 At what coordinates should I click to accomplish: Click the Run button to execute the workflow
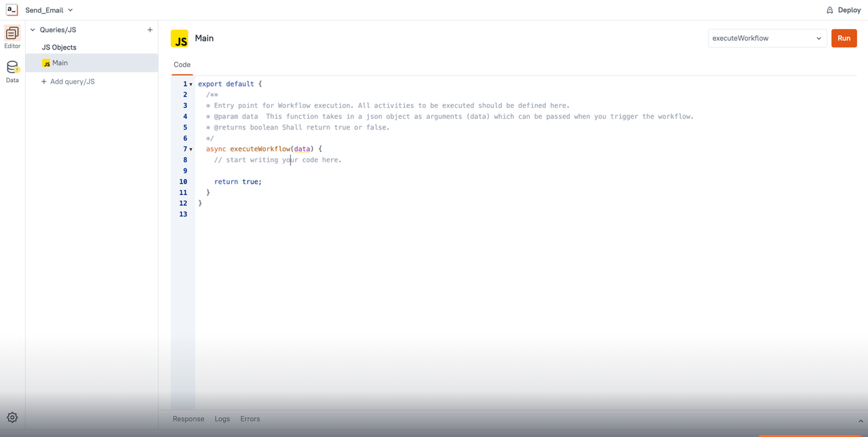pyautogui.click(x=844, y=38)
